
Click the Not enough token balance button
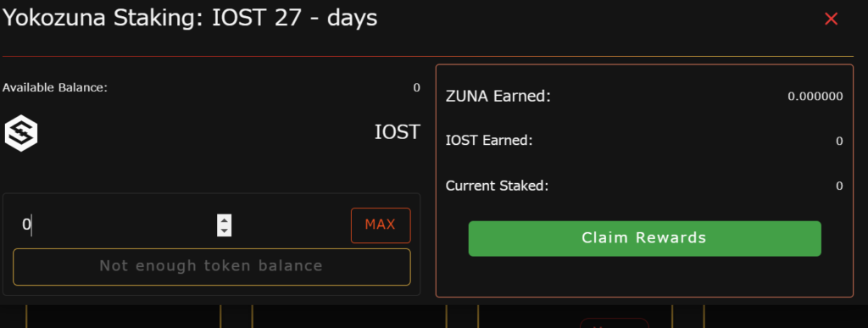[x=211, y=267]
